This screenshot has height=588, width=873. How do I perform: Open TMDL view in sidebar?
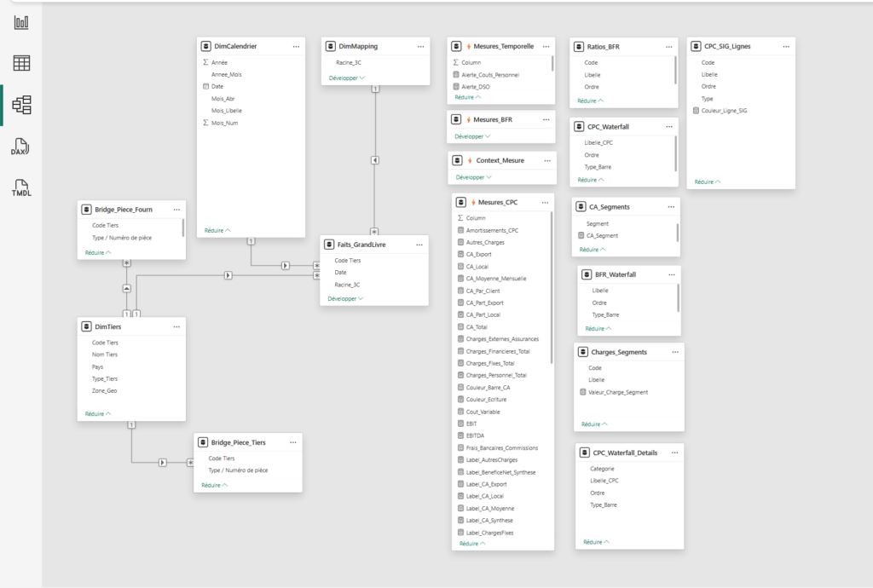pos(21,188)
